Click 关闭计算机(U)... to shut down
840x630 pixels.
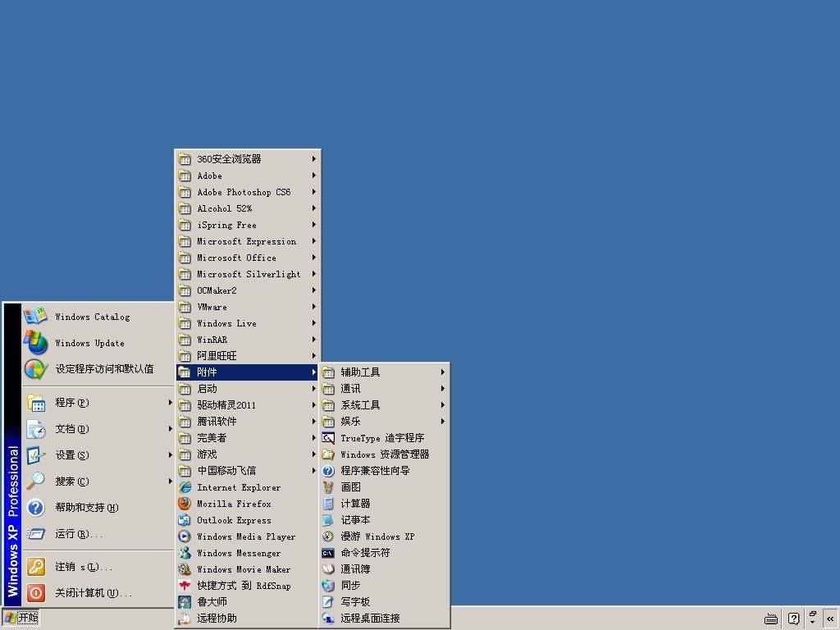pyautogui.click(x=98, y=593)
